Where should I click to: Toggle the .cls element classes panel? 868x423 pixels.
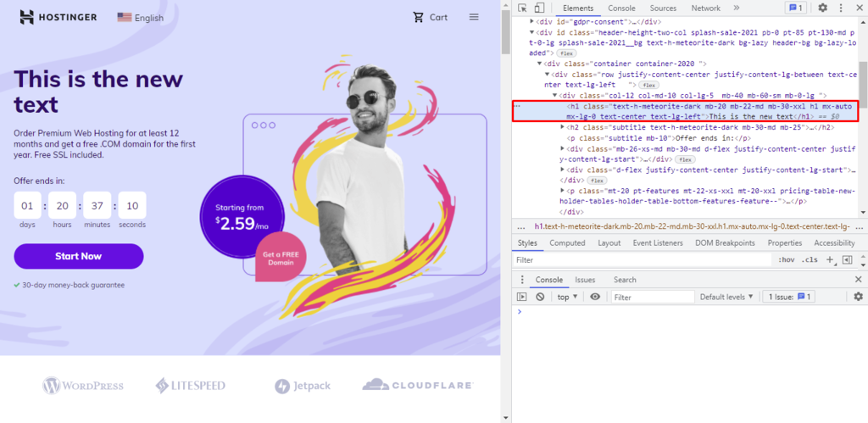810,259
